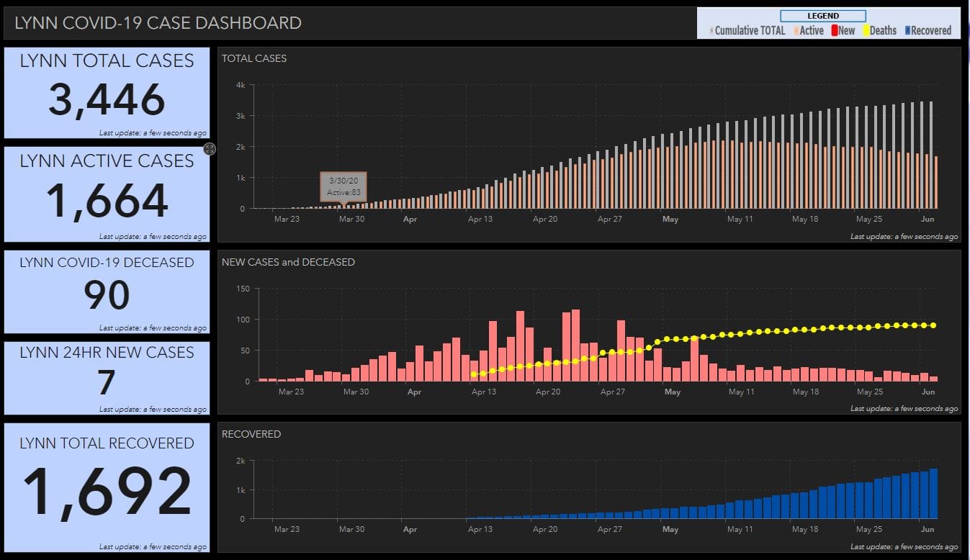Click the TOTAL CASES chart title
This screenshot has width=970, height=560.
tap(254, 58)
